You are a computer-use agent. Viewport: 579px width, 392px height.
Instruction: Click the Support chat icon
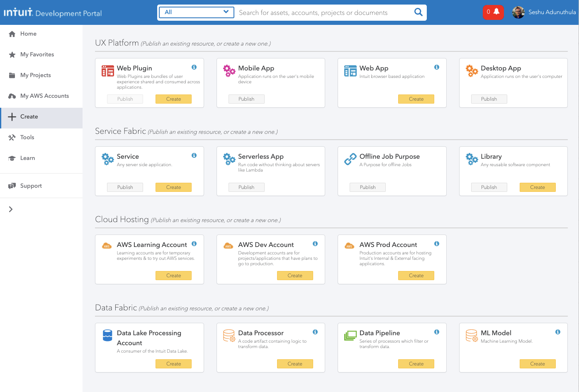click(12, 186)
